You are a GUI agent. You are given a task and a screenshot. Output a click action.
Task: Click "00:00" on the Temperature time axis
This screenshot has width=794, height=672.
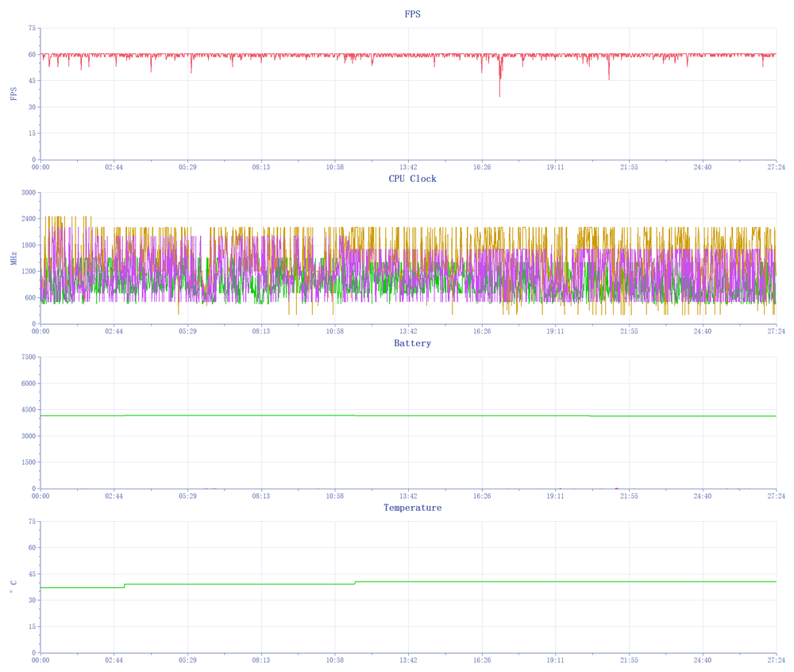[x=40, y=660]
